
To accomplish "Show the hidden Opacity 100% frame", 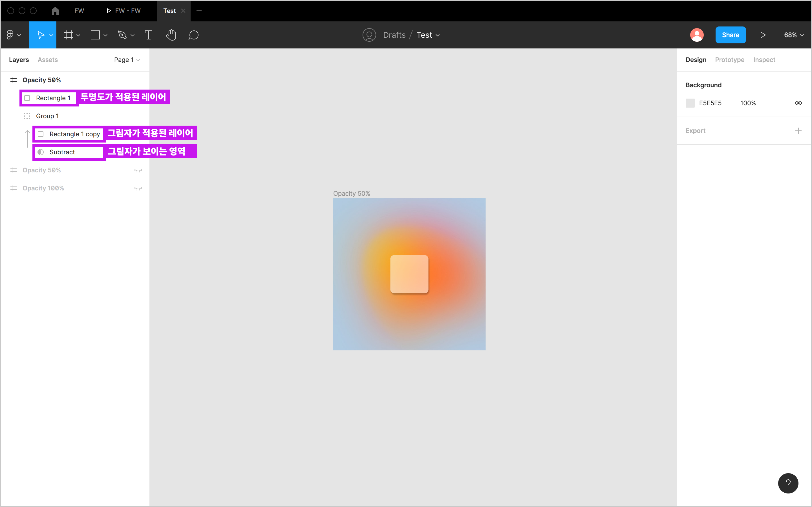I will coord(138,188).
